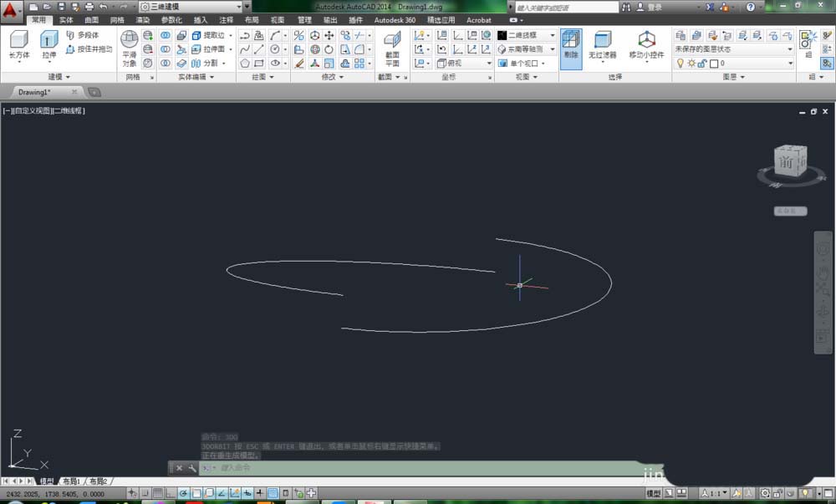
Task: Open the AutoCAD application menu logo
Action: click(11, 12)
